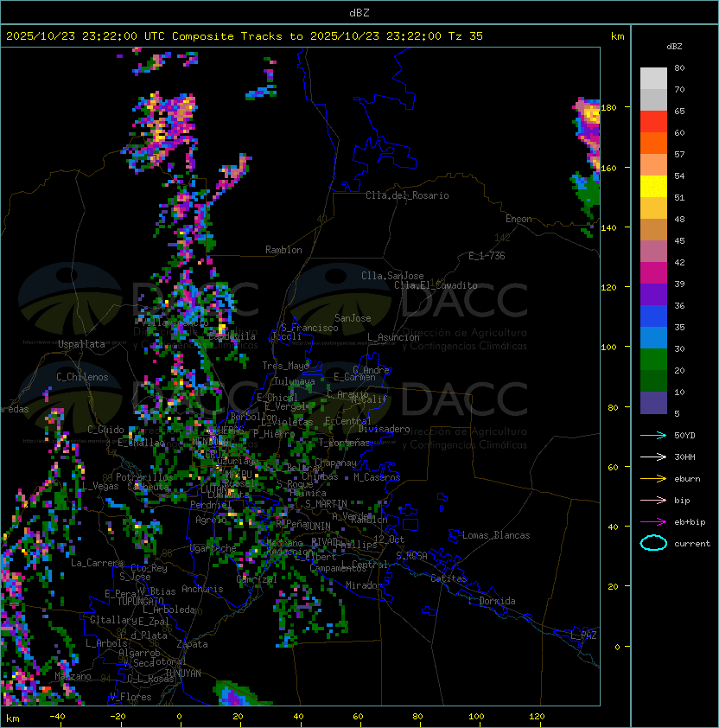The image size is (719, 728).
Task: Click the 'km' label at bottom left
Action: (13, 718)
